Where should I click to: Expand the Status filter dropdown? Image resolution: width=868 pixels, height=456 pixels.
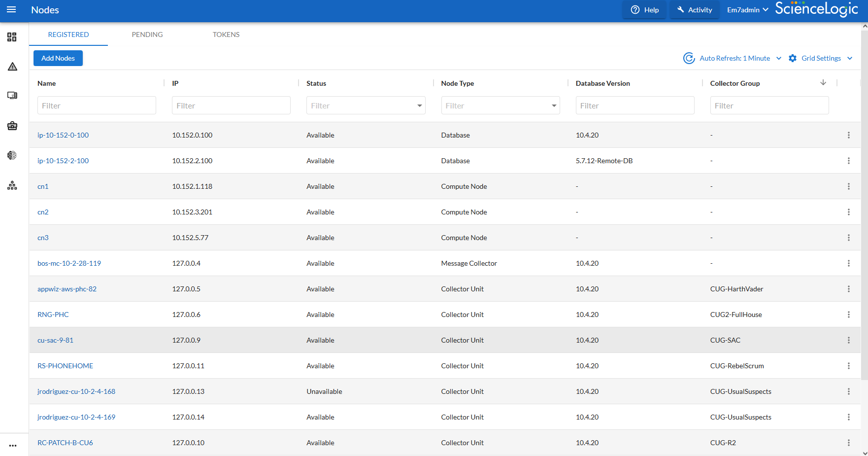coord(419,105)
